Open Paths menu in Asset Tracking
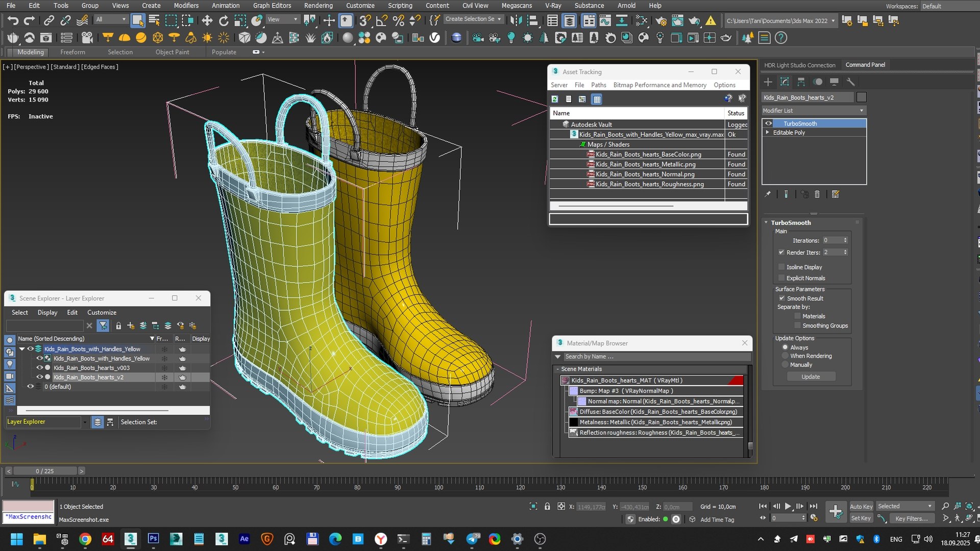 598,85
